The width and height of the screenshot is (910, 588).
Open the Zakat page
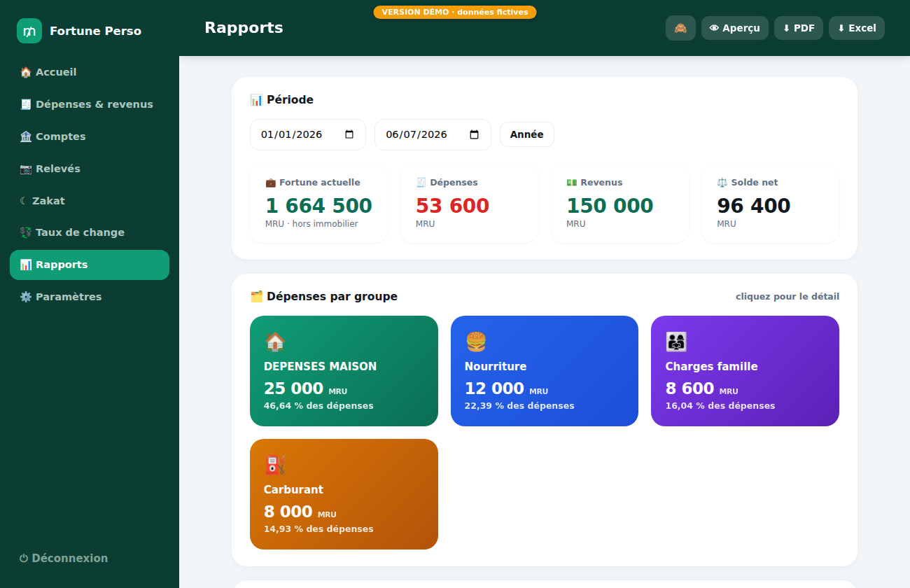(x=90, y=201)
